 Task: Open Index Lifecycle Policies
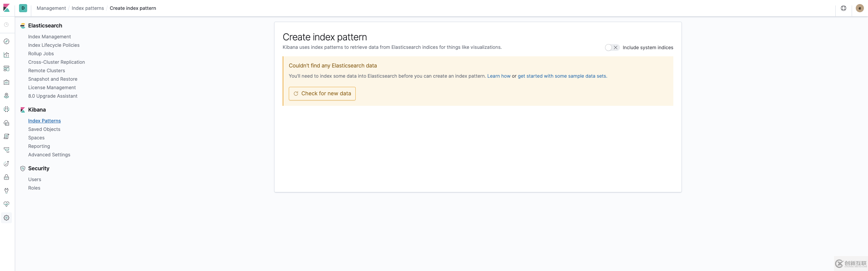coord(54,45)
